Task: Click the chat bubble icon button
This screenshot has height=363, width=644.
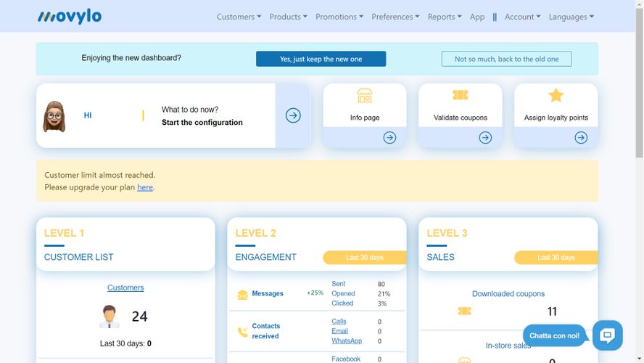Action: coord(607,335)
